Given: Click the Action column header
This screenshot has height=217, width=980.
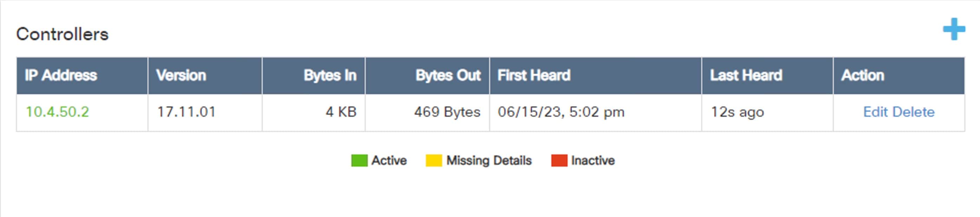Looking at the screenshot, I should coord(862,75).
